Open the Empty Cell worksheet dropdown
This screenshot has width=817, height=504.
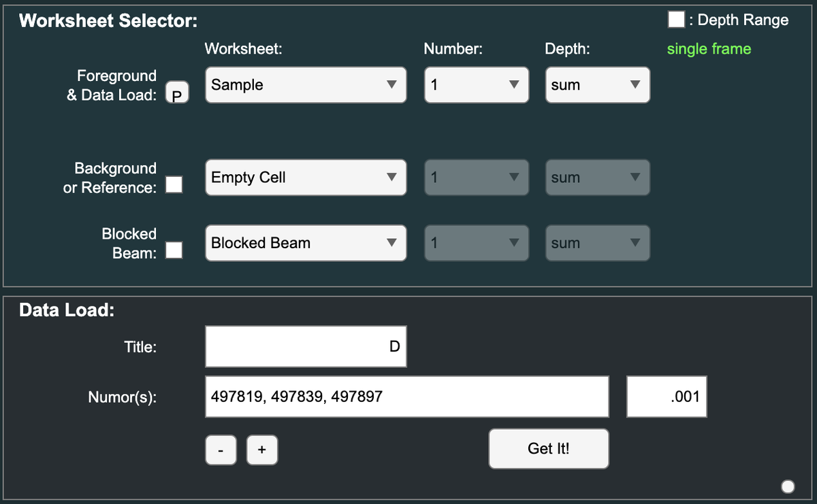306,178
